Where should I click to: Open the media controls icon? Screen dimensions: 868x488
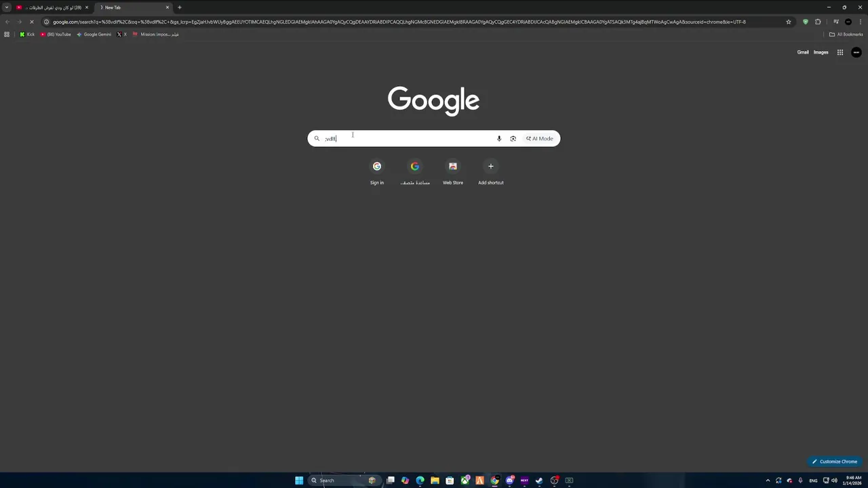pos(836,22)
